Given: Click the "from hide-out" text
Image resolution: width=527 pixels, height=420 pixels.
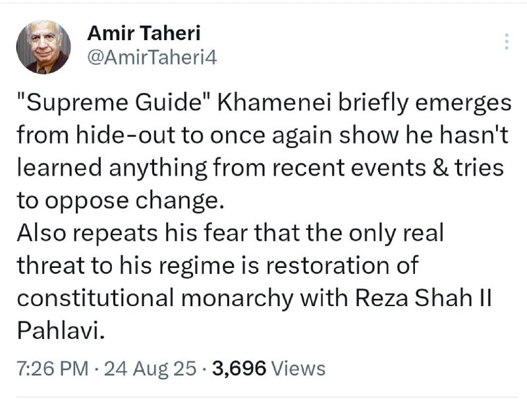Looking at the screenshot, I should (x=96, y=135).
